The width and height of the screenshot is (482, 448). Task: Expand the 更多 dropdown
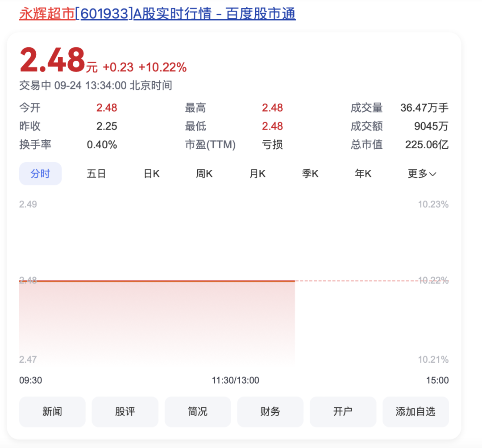[x=422, y=174]
